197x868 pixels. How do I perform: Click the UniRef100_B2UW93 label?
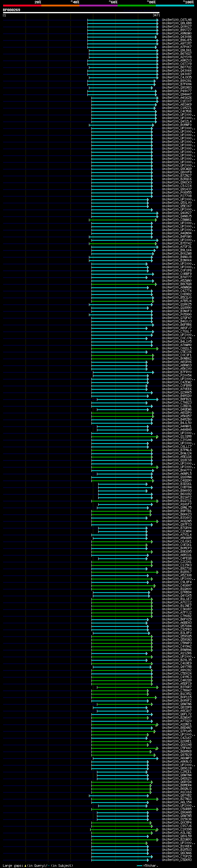pos(177,839)
